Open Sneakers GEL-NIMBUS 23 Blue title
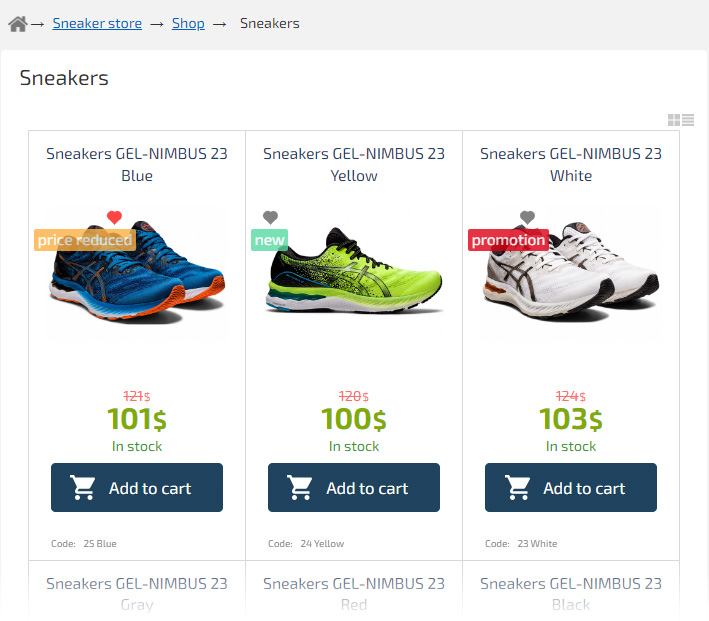This screenshot has height=621, width=709. tap(137, 164)
